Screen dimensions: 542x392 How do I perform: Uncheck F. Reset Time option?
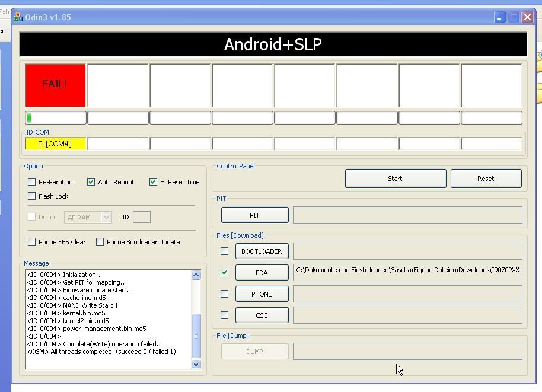153,182
